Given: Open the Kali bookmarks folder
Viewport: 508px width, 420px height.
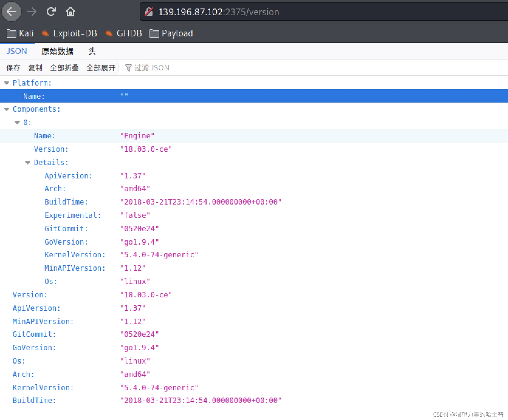Looking at the screenshot, I should [20, 33].
